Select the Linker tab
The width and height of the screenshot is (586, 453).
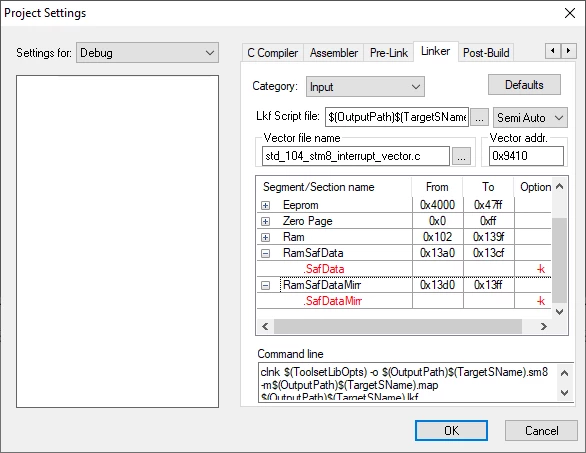pos(435,51)
